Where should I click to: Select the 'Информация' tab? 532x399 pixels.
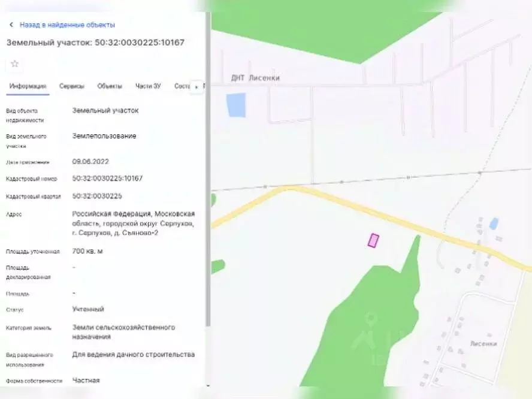pyautogui.click(x=28, y=86)
